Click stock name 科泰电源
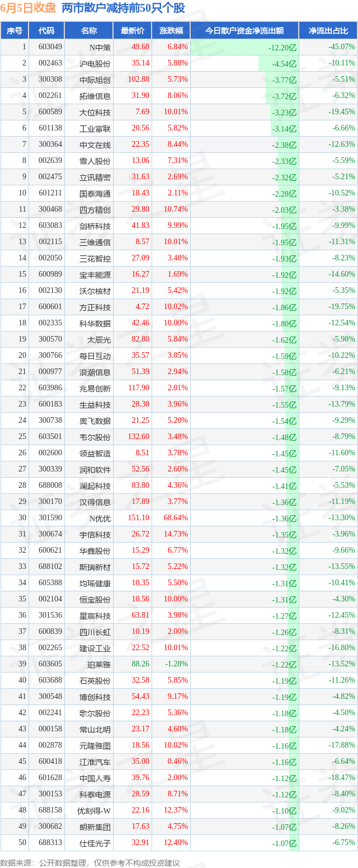 [95, 794]
